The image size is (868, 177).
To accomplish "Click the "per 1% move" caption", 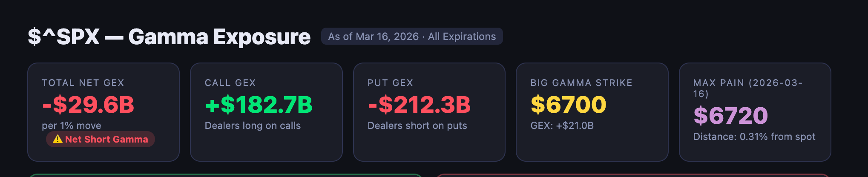I will (x=72, y=126).
